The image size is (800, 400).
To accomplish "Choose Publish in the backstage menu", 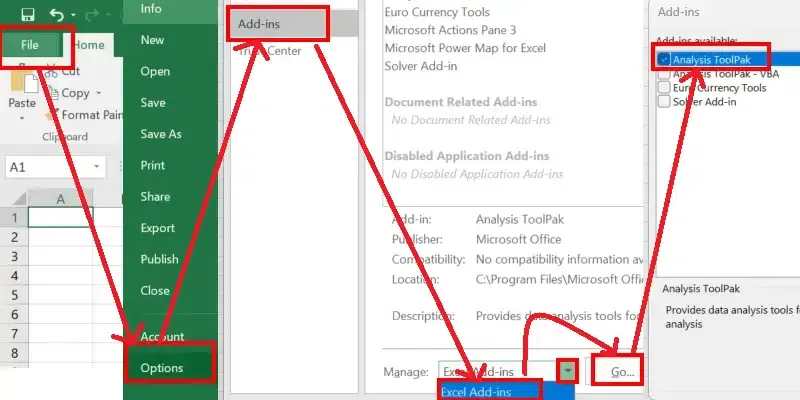I will click(x=159, y=259).
